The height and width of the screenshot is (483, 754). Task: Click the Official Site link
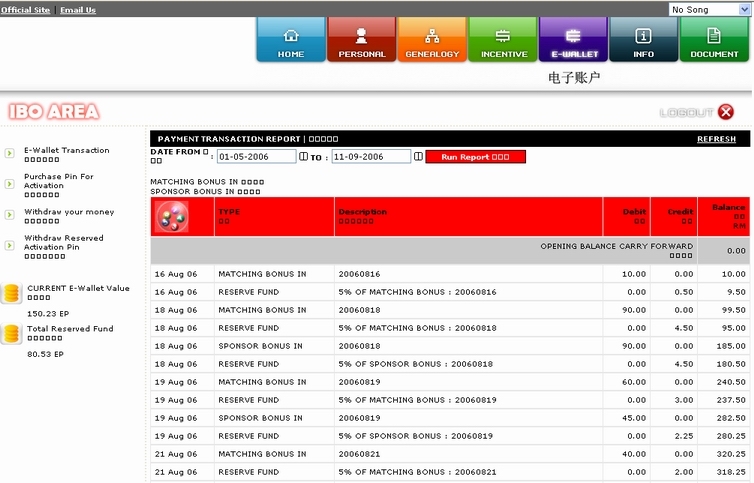25,10
